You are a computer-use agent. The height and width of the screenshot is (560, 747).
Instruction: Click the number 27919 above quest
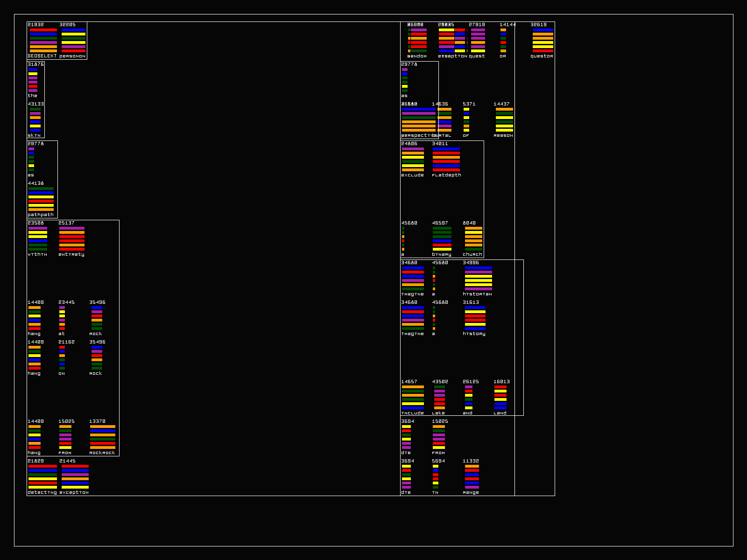click(x=477, y=25)
